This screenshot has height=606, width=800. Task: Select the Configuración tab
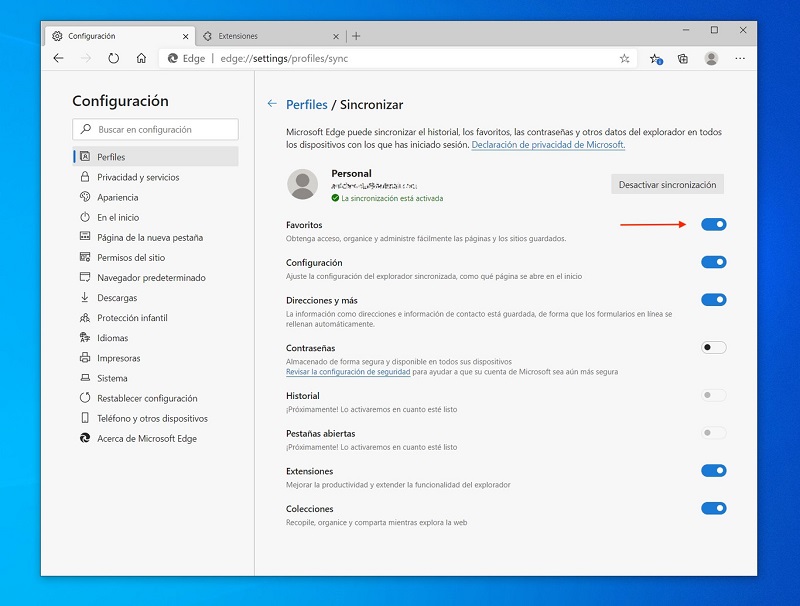tap(120, 36)
